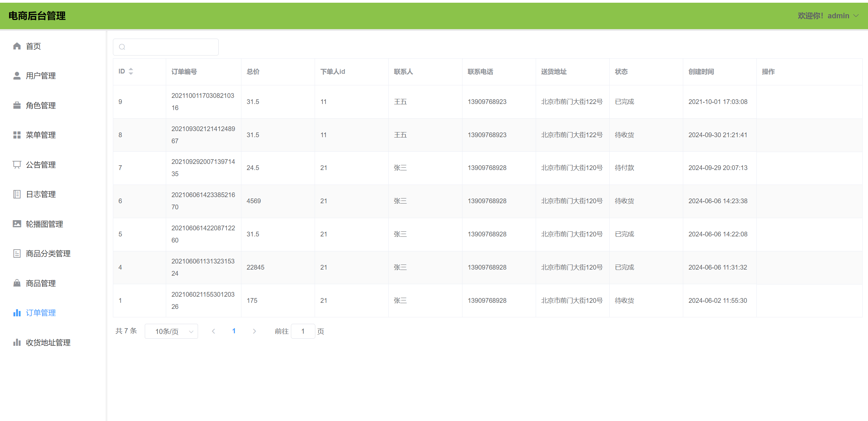Screen dimensions: 868x421
Task: Open the 日志管理 menu item
Action: [x=41, y=194]
